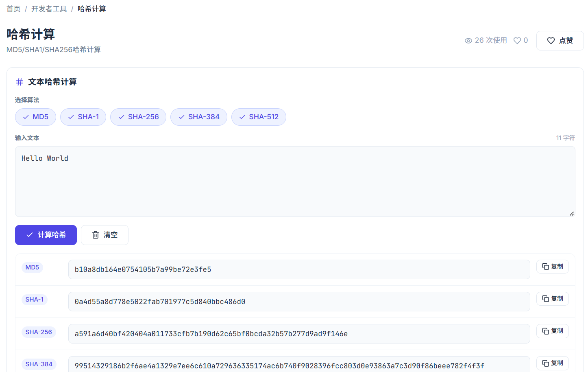Go to 首页 in the breadcrumb
This screenshot has height=372, width=588.
(13, 9)
